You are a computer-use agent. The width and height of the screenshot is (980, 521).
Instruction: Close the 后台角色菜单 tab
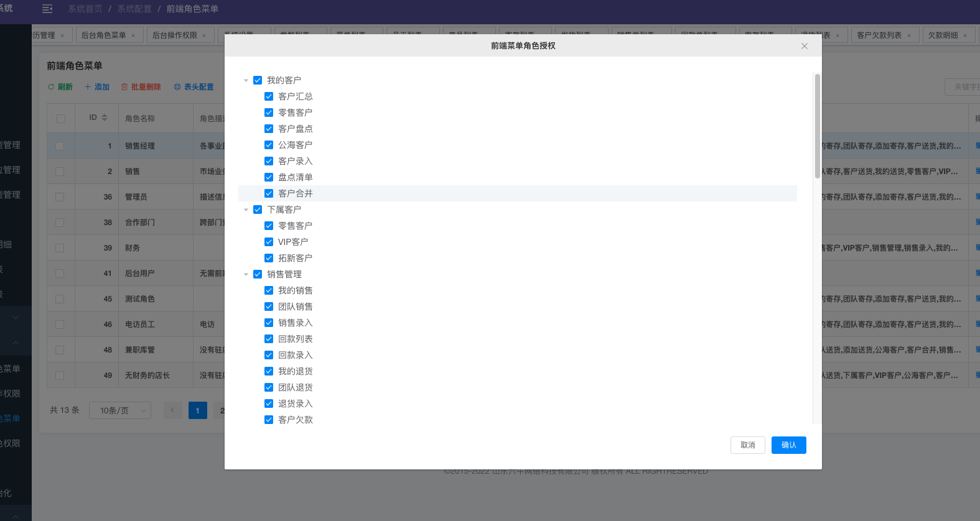click(133, 35)
